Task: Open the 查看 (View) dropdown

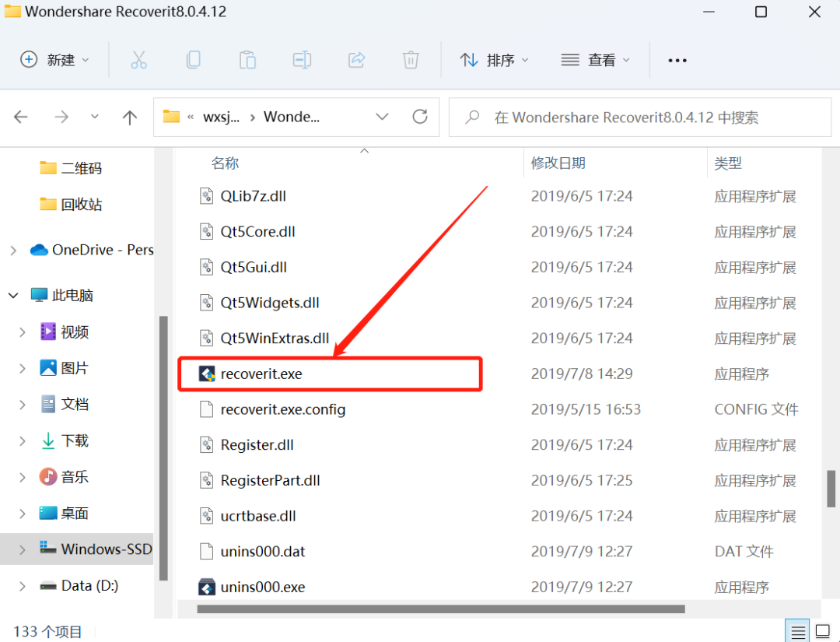Action: (x=595, y=60)
